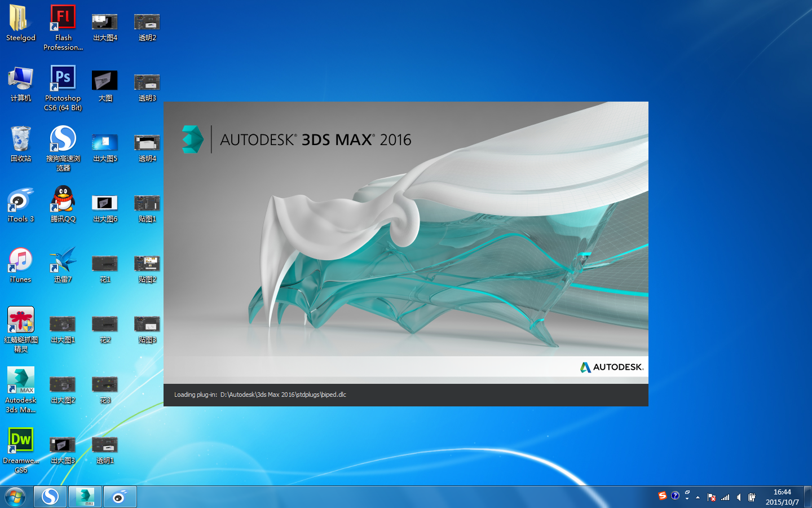The image size is (812, 508).
Task: Launch the Dreamweaver CS6 desktop shortcut
Action: (21, 450)
